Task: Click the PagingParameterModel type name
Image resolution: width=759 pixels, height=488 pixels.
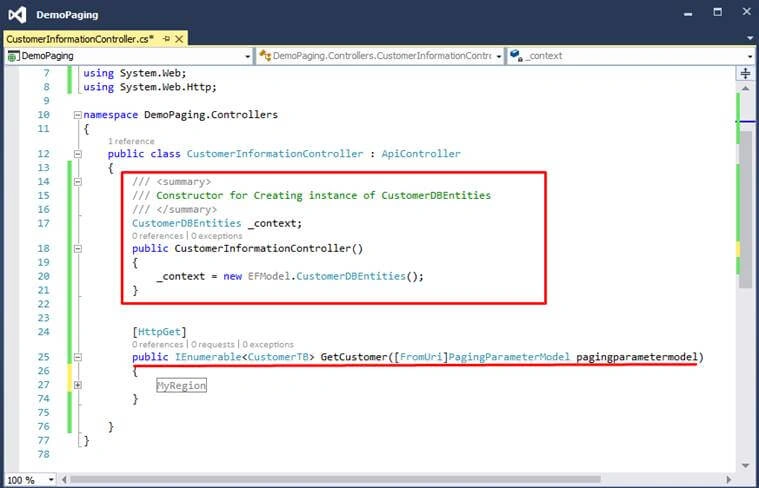Action: point(509,357)
